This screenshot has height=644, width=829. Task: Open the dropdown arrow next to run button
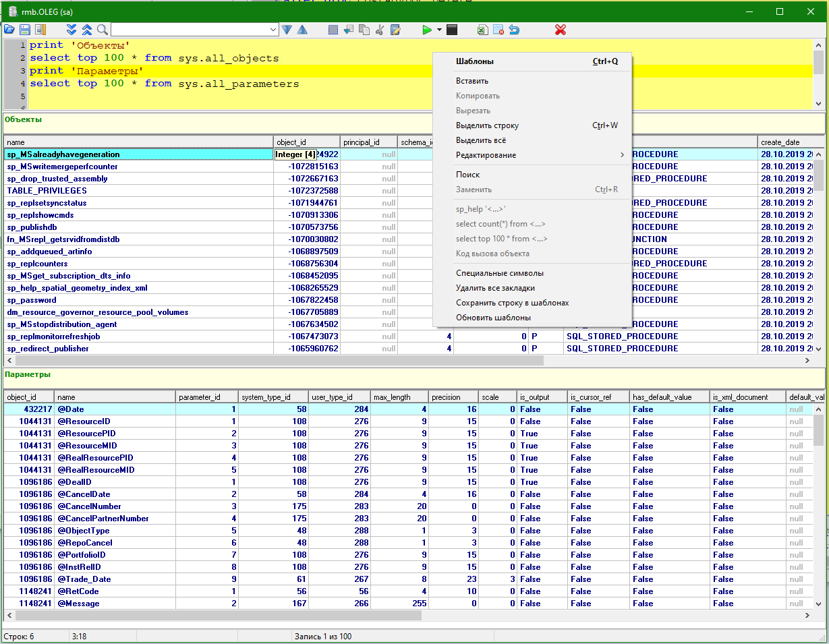[439, 30]
